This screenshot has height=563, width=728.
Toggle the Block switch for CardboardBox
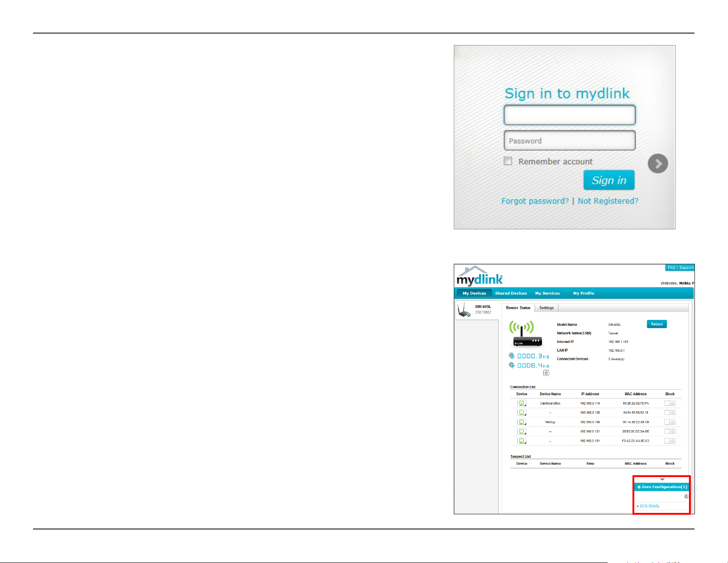click(670, 403)
